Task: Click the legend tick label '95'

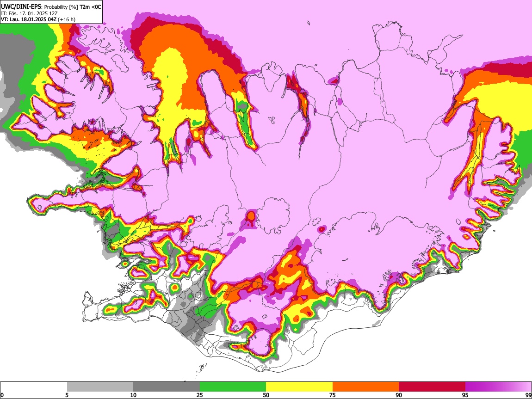Action: pos(465,395)
